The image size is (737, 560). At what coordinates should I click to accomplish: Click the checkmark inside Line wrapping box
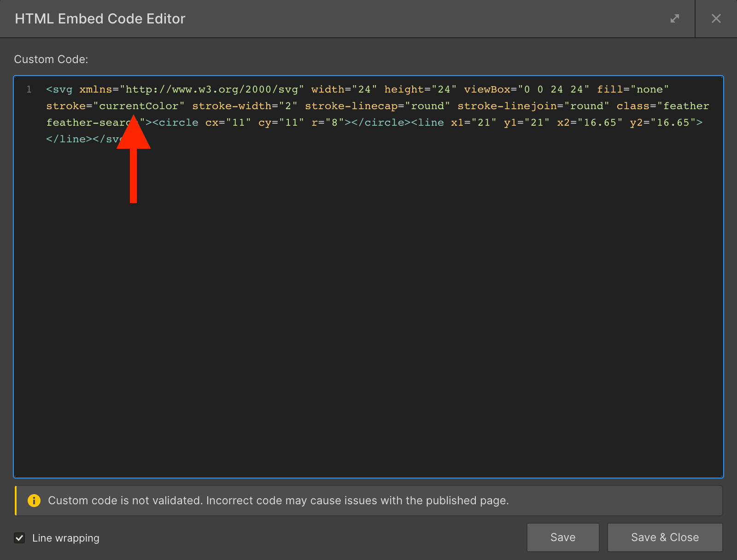coord(19,538)
